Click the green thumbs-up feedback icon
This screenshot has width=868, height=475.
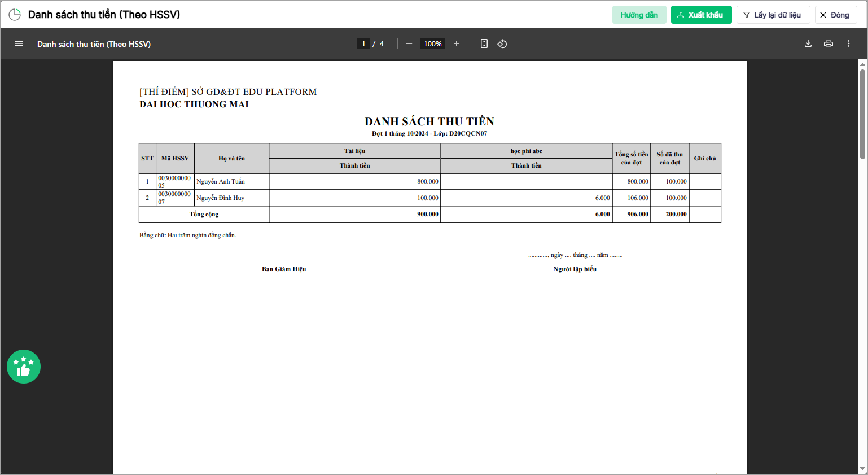coord(24,367)
